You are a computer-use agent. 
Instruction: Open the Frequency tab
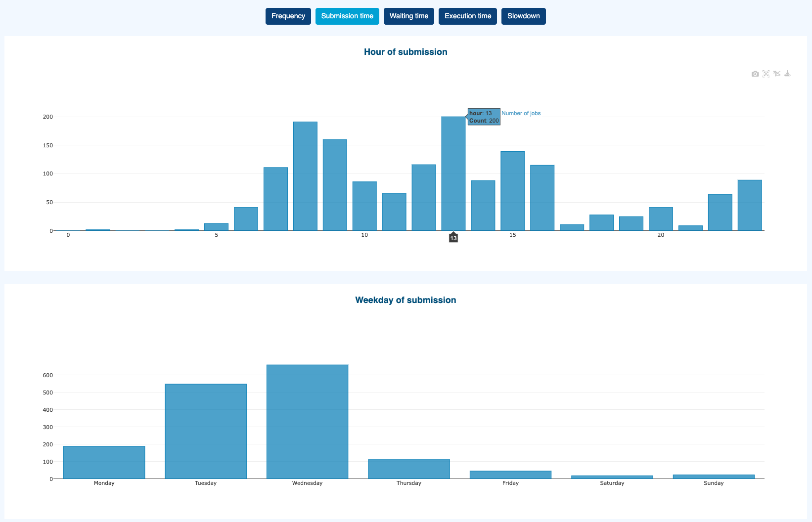click(x=288, y=16)
